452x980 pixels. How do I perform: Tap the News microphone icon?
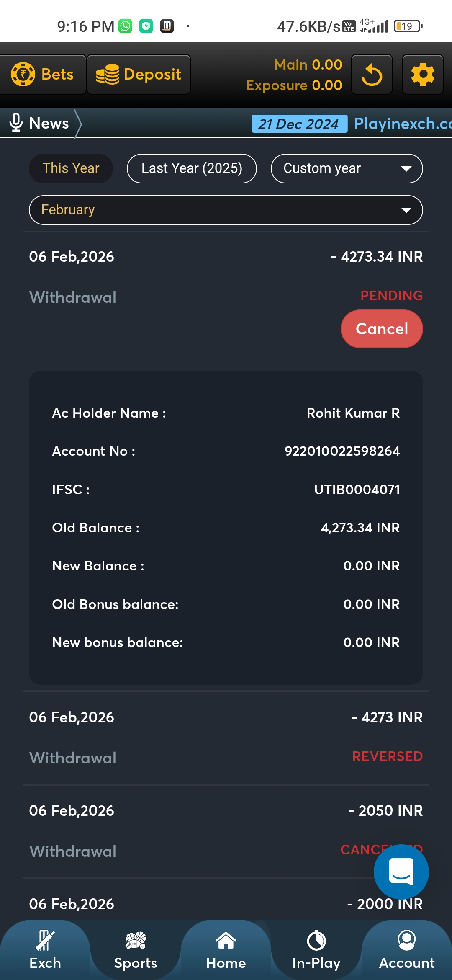coord(16,123)
